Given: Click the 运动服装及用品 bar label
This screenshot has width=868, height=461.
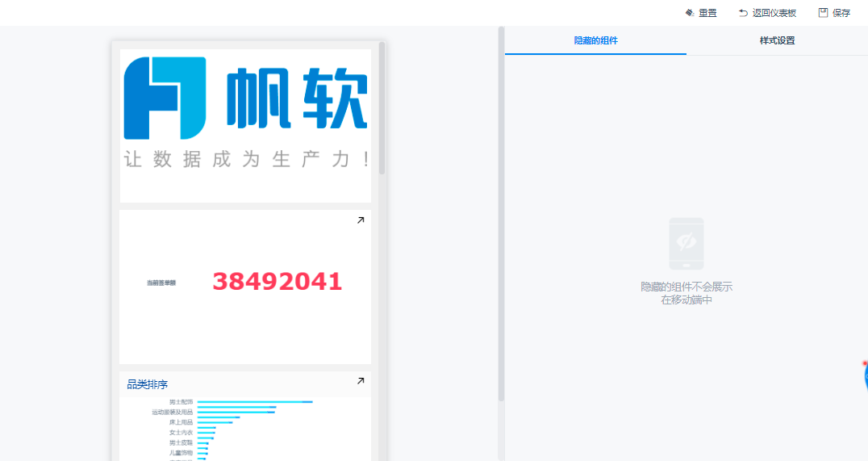Looking at the screenshot, I should [x=172, y=413].
